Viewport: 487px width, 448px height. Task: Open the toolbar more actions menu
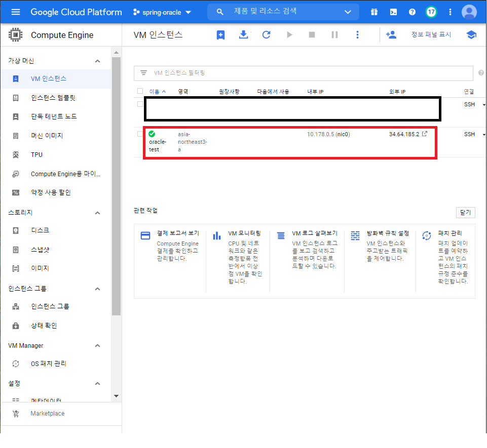(x=357, y=34)
